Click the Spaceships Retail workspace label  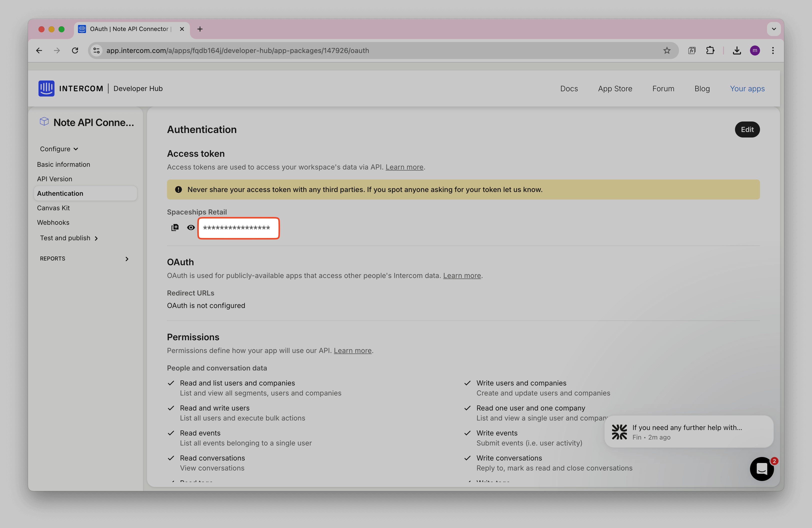(x=196, y=212)
